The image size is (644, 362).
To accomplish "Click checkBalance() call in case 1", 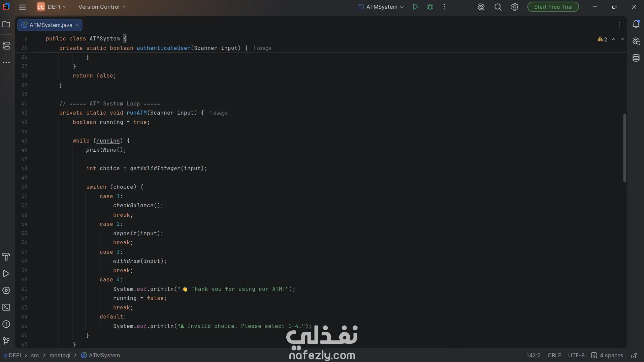I will pyautogui.click(x=138, y=206).
